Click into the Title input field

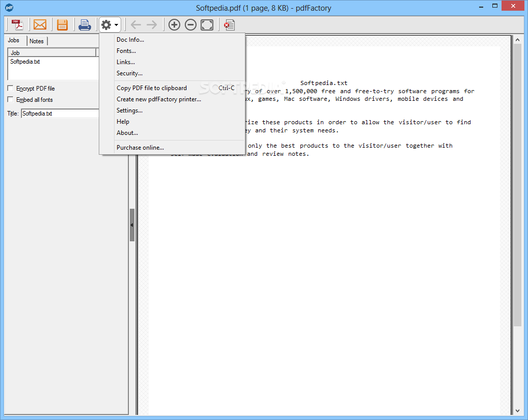[x=60, y=114]
